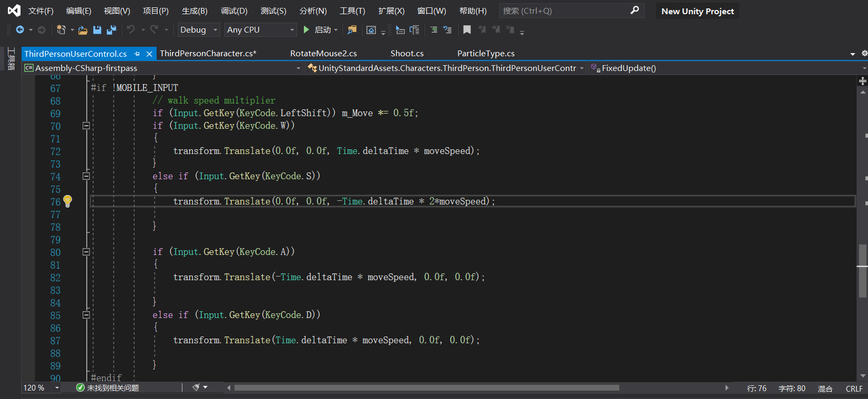Open the Any CPU platform dropdown
This screenshot has height=399, width=868.
coord(261,30)
